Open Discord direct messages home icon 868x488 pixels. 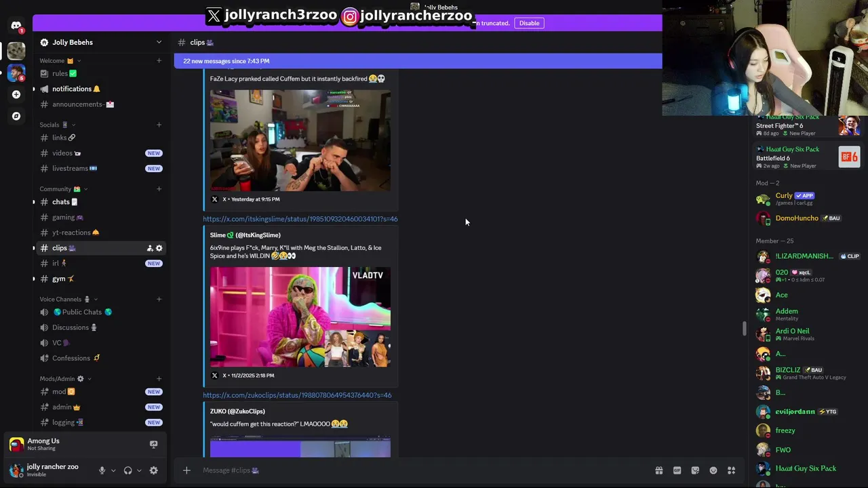point(16,26)
